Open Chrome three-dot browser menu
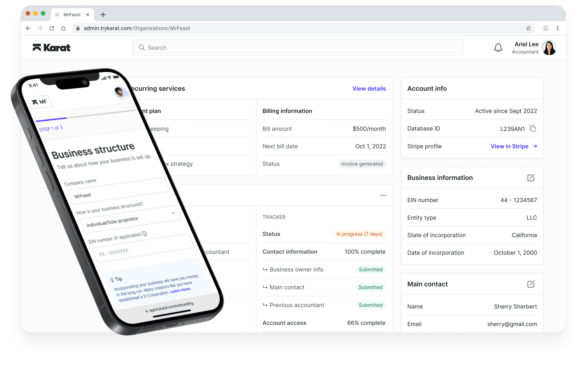This screenshot has width=588, height=372. coord(558,28)
